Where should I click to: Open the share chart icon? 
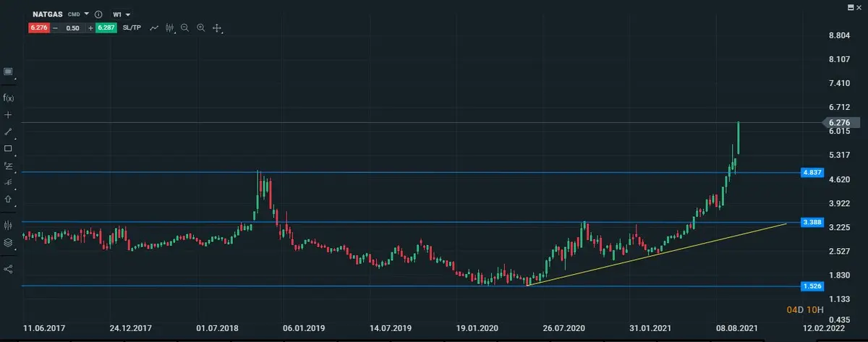coord(8,269)
